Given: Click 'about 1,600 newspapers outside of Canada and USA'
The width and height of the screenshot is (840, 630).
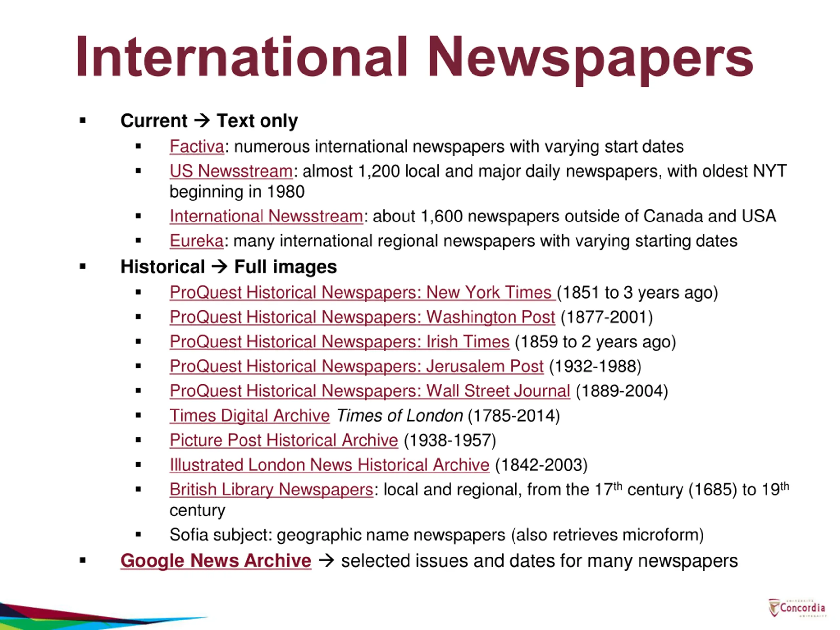Looking at the screenshot, I should click(575, 217).
